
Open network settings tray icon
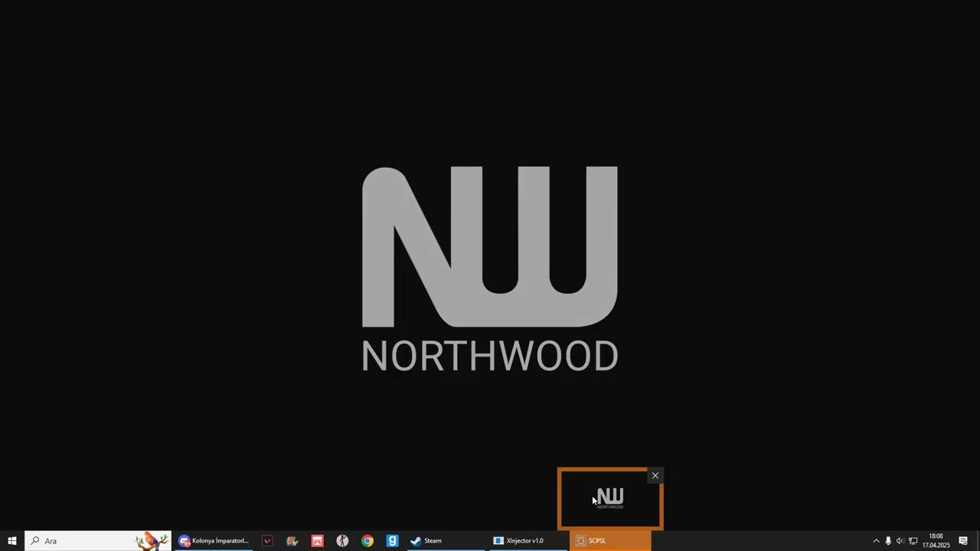coord(913,541)
